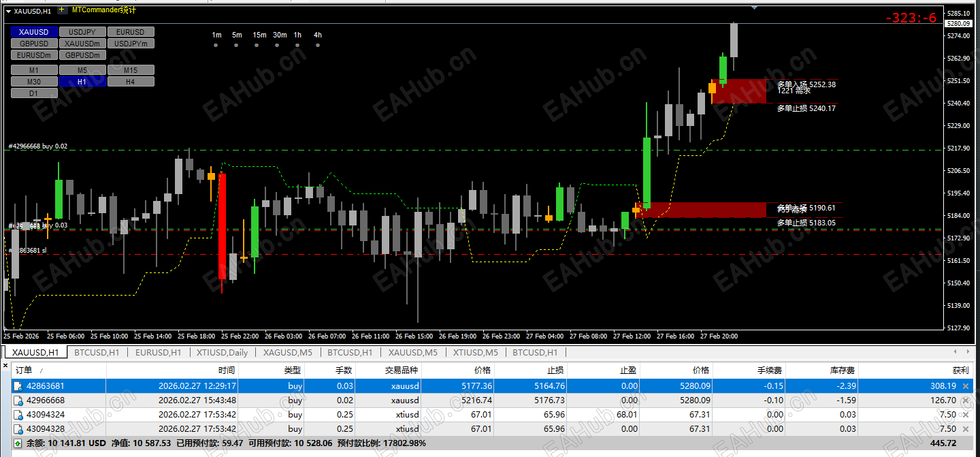This screenshot has height=457, width=980.
Task: Sort orders by the 止盈 column header
Action: pos(604,370)
